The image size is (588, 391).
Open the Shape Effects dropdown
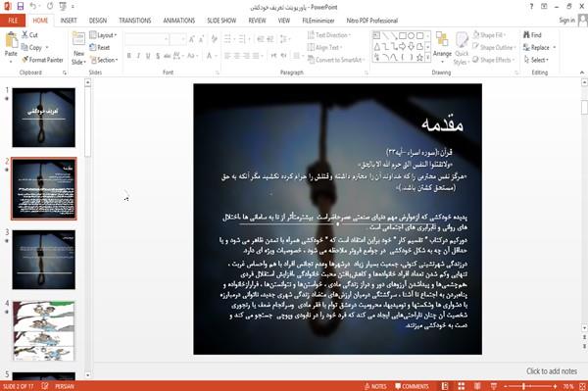[494, 60]
